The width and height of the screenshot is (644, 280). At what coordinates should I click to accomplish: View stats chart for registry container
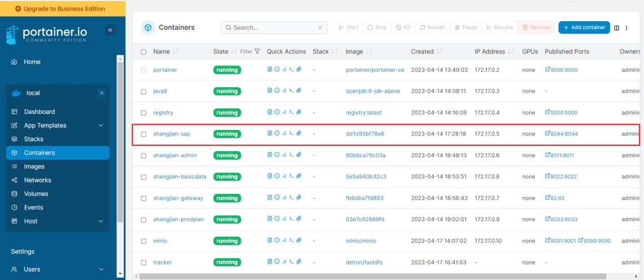pos(284,112)
